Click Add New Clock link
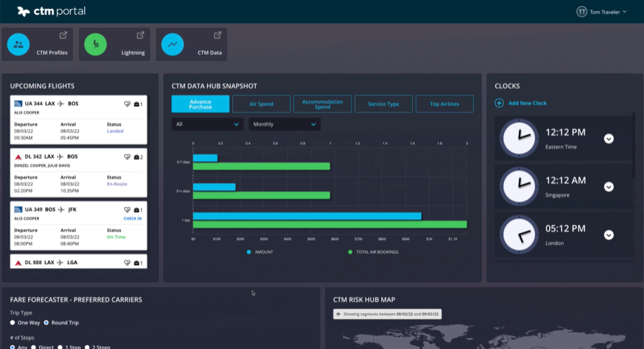 click(527, 103)
